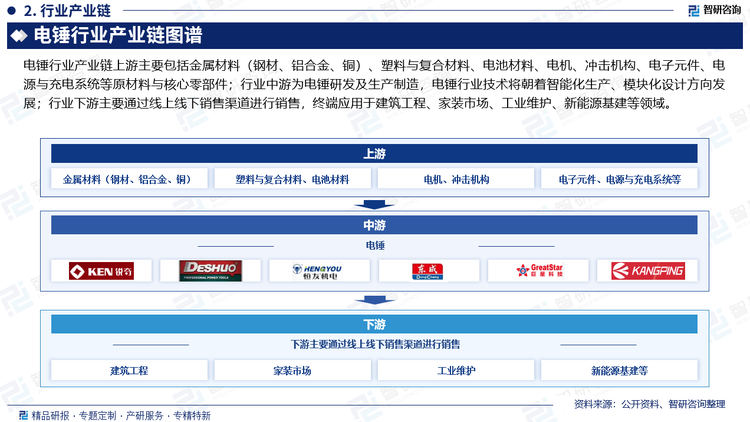The height and width of the screenshot is (422, 750).
Task: Click the 精品研报 · 专题定制 footer text
Action: coord(74,415)
